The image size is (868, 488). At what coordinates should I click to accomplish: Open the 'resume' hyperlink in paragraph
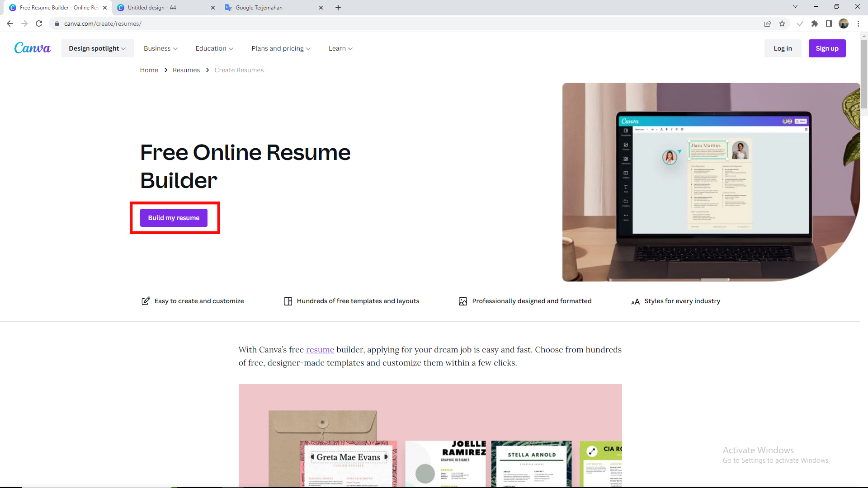click(320, 350)
